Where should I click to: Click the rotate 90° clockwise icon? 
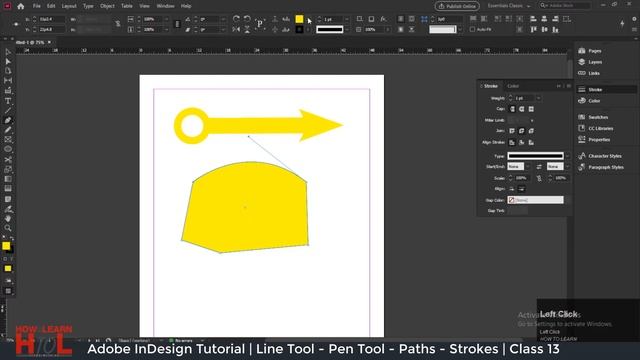point(236,19)
